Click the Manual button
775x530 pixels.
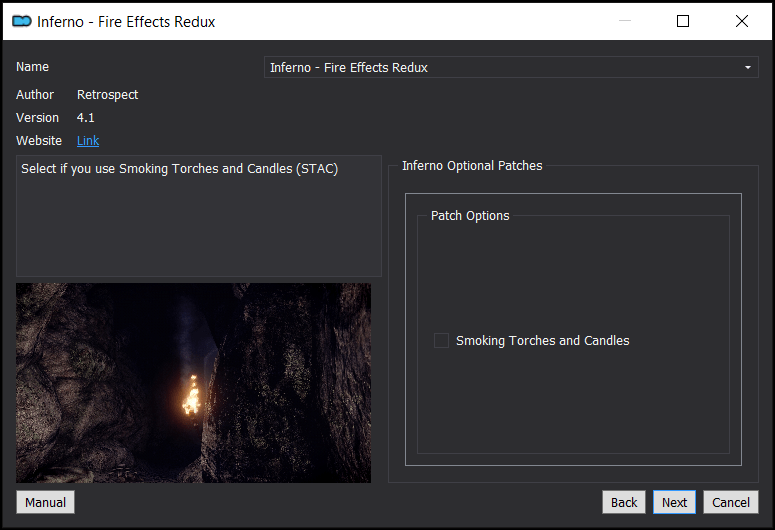(x=45, y=502)
